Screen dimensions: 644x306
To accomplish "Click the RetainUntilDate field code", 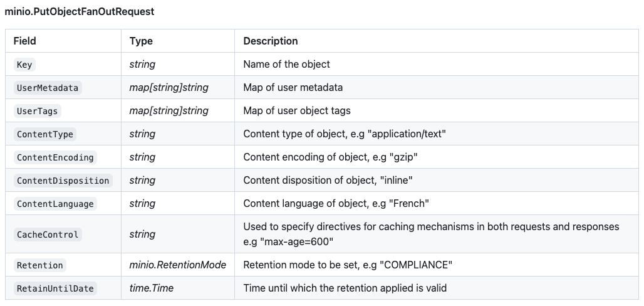I will point(55,288).
